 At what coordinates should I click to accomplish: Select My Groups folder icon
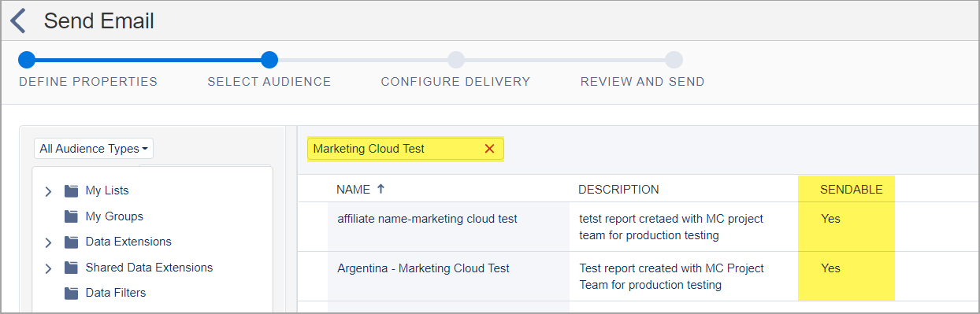coord(72,216)
